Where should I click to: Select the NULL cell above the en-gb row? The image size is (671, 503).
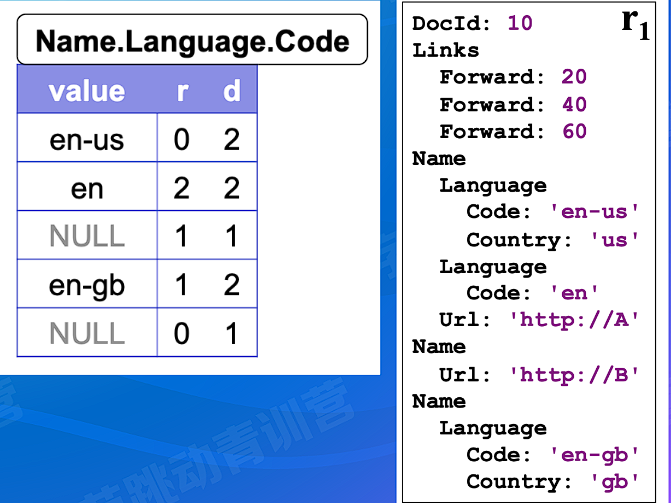(x=87, y=235)
